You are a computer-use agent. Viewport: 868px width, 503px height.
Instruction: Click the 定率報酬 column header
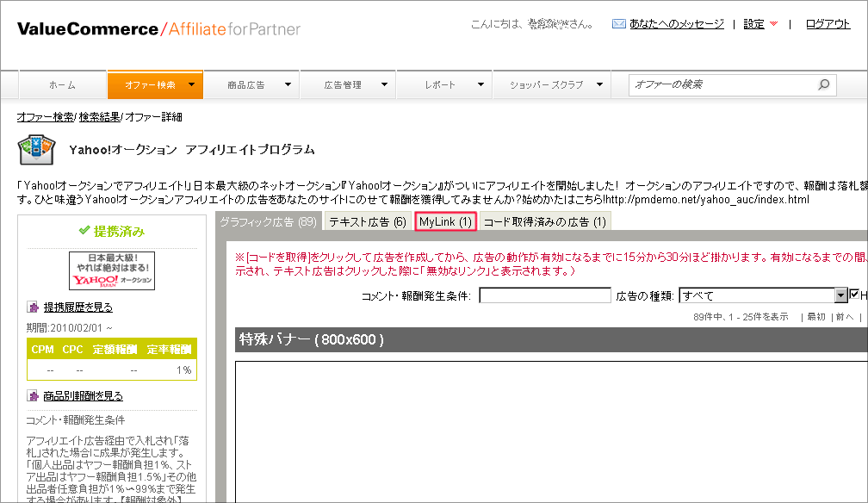(170, 350)
